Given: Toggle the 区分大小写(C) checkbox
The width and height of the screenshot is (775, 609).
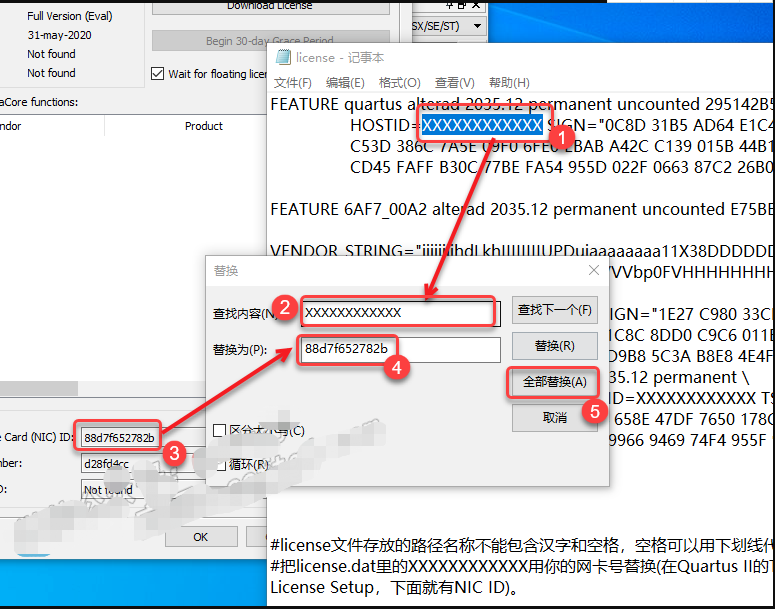Looking at the screenshot, I should 219,430.
